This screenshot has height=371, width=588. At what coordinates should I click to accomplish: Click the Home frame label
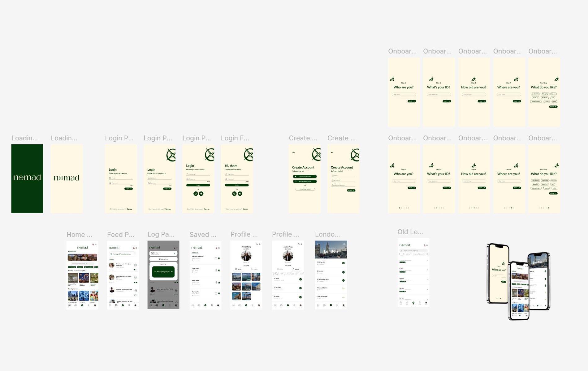[79, 235]
